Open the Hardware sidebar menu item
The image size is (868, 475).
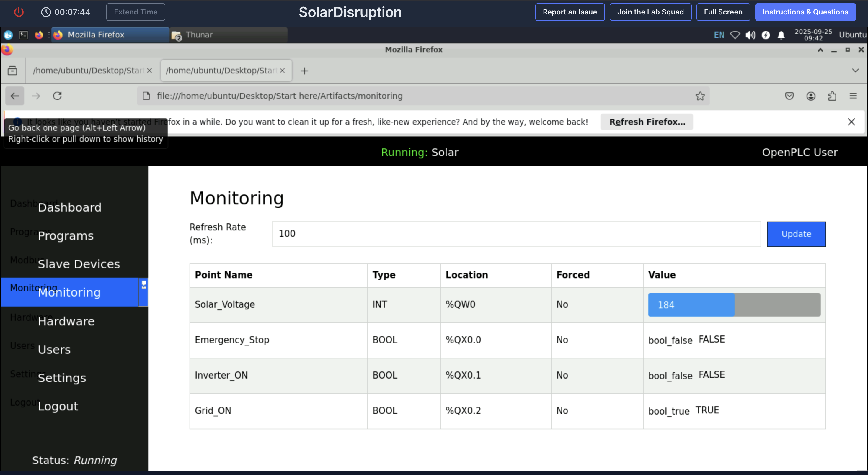click(x=66, y=321)
